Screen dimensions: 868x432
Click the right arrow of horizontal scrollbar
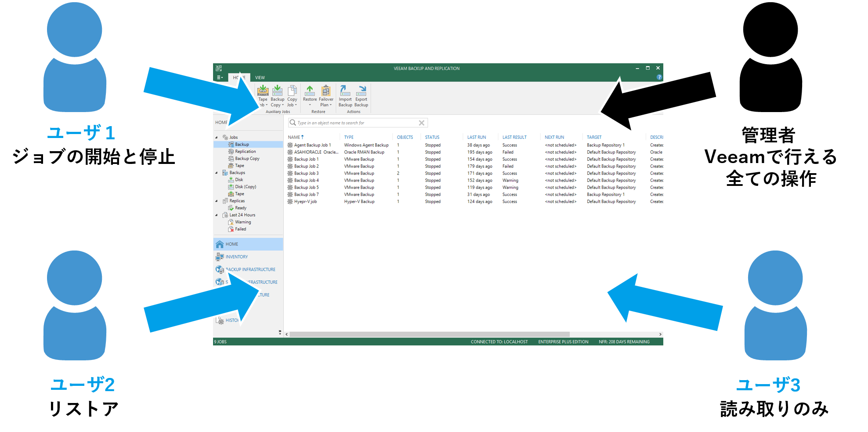click(660, 334)
